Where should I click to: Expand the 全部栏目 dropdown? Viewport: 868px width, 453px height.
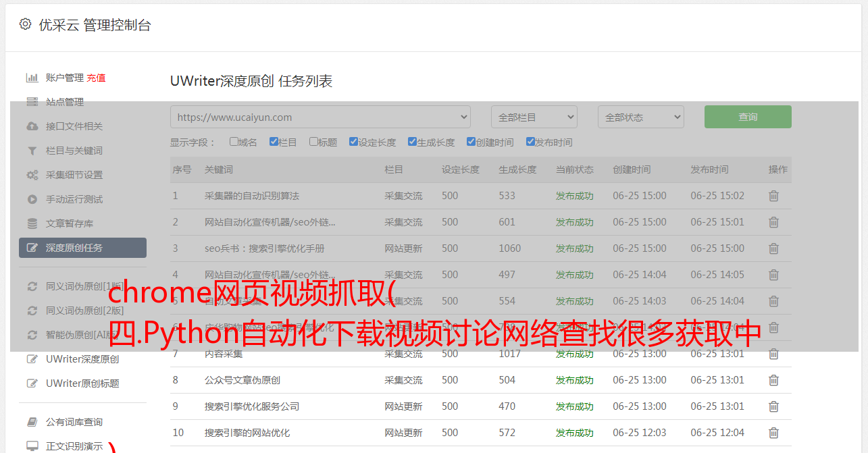tap(534, 117)
